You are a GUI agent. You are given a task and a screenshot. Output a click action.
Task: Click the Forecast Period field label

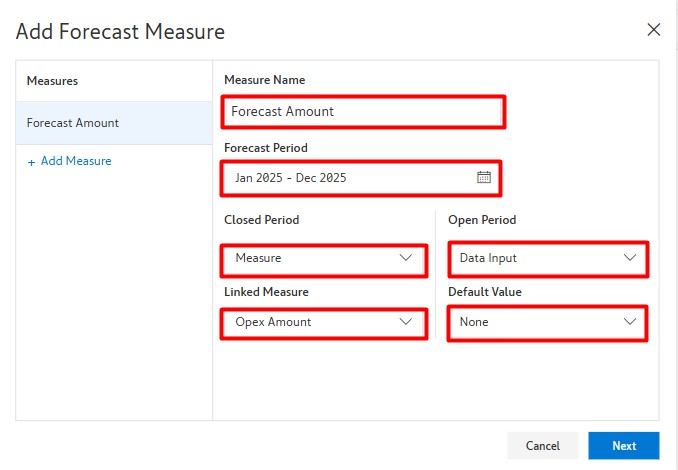[266, 148]
